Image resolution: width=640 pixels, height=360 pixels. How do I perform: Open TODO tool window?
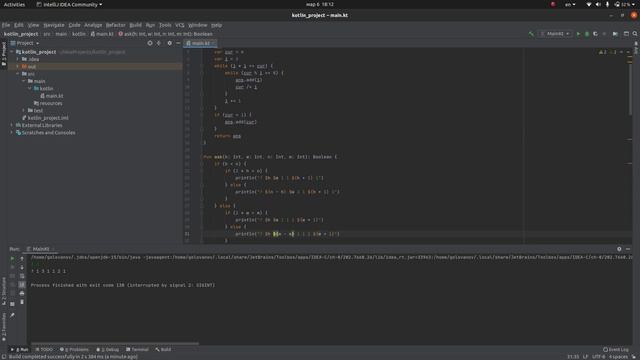point(44,349)
